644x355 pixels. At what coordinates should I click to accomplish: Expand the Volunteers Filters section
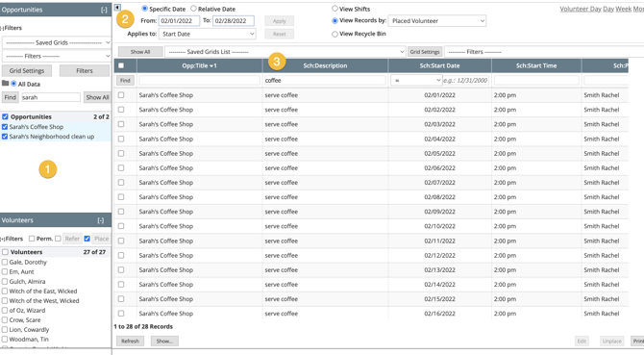[2, 239]
